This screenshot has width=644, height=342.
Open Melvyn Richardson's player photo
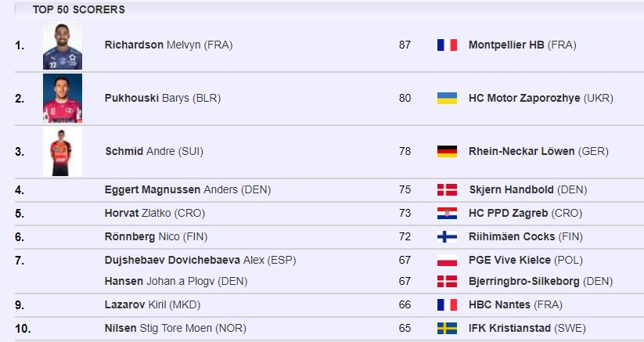63,45
